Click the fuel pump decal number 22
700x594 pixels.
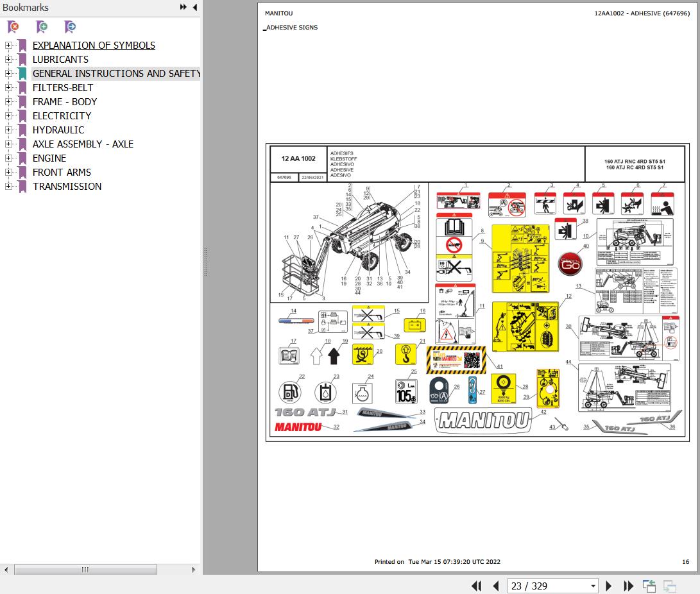click(289, 393)
